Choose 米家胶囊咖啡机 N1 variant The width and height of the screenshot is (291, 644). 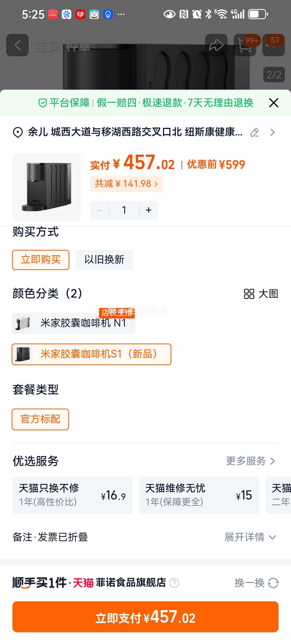[73, 323]
